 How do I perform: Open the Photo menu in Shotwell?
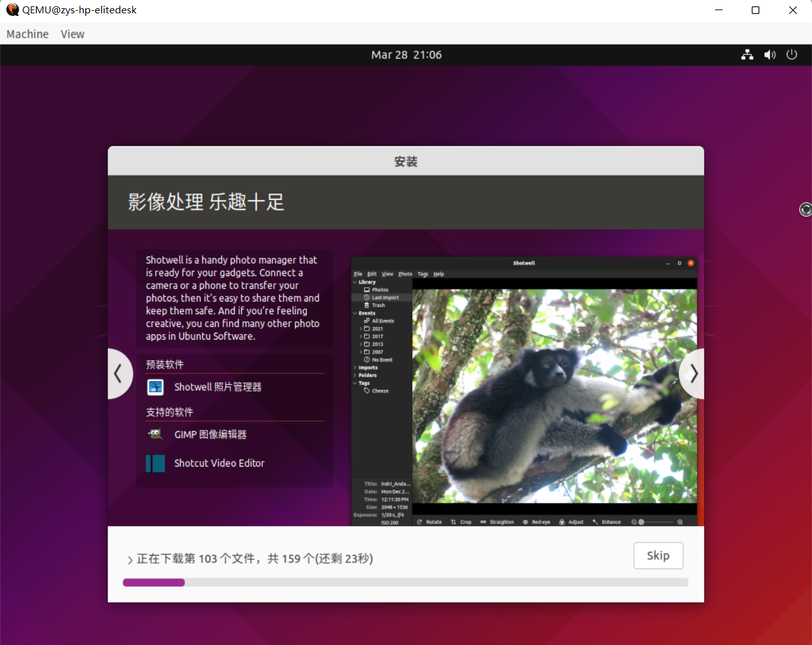coord(405,274)
